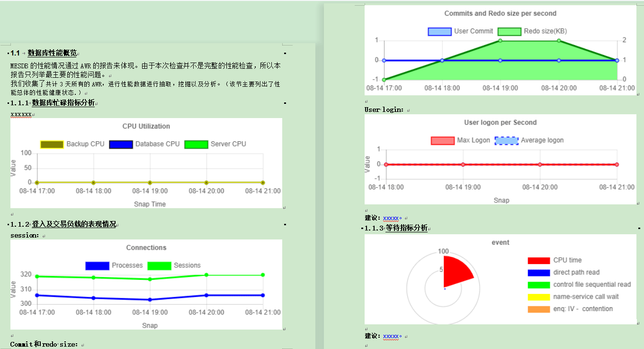Click heading 1.1.3 等待指标分析

(396, 228)
